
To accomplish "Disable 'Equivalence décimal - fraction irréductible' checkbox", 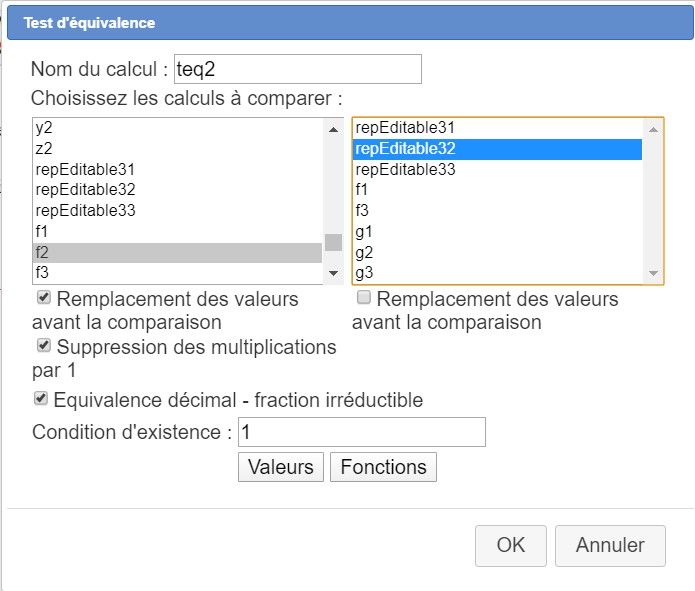I will click(41, 399).
